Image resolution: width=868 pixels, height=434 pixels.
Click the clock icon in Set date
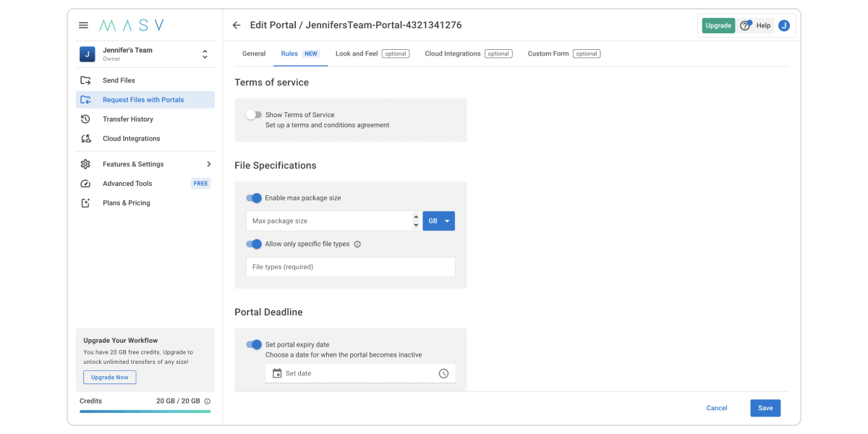point(443,373)
